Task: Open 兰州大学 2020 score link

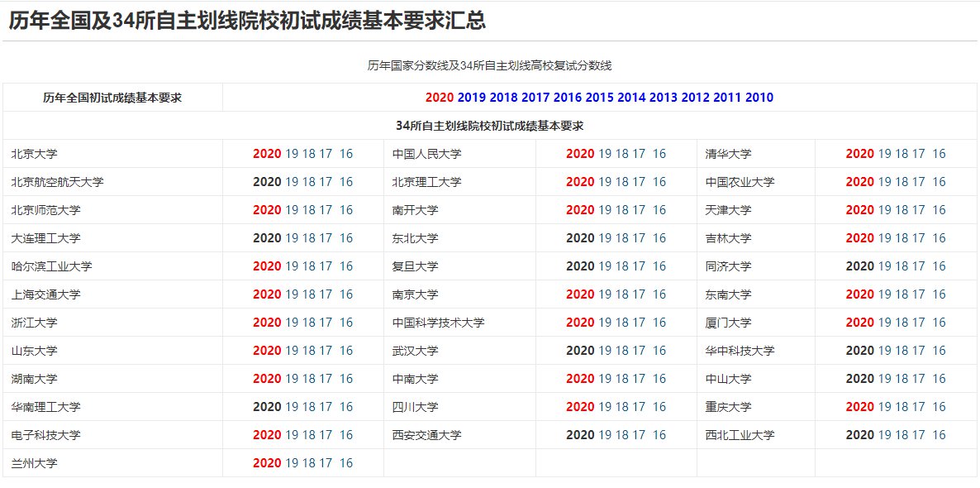Action: (267, 463)
